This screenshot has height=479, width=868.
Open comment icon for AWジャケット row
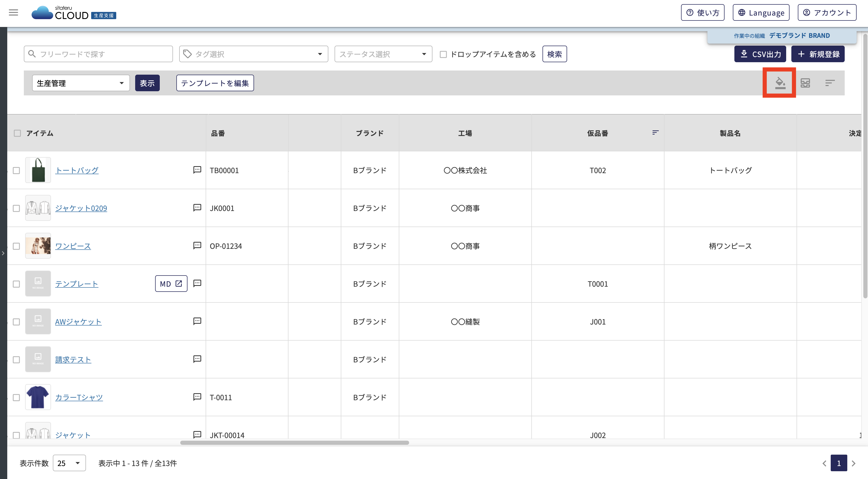pos(197,321)
